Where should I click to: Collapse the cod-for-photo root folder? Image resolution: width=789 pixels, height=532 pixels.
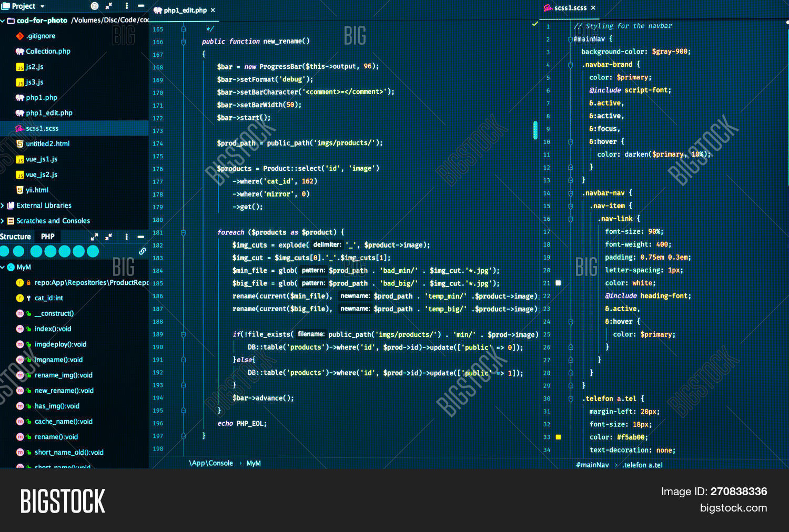point(3,21)
